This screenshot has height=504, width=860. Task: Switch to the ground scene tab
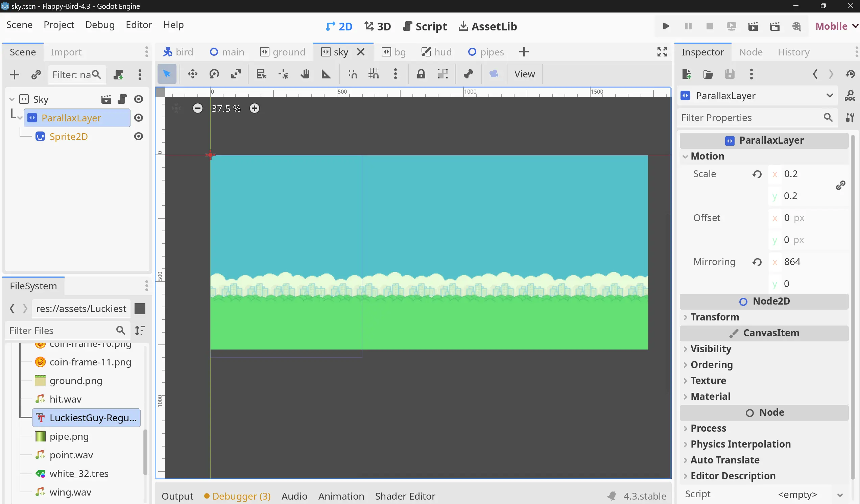tap(283, 52)
